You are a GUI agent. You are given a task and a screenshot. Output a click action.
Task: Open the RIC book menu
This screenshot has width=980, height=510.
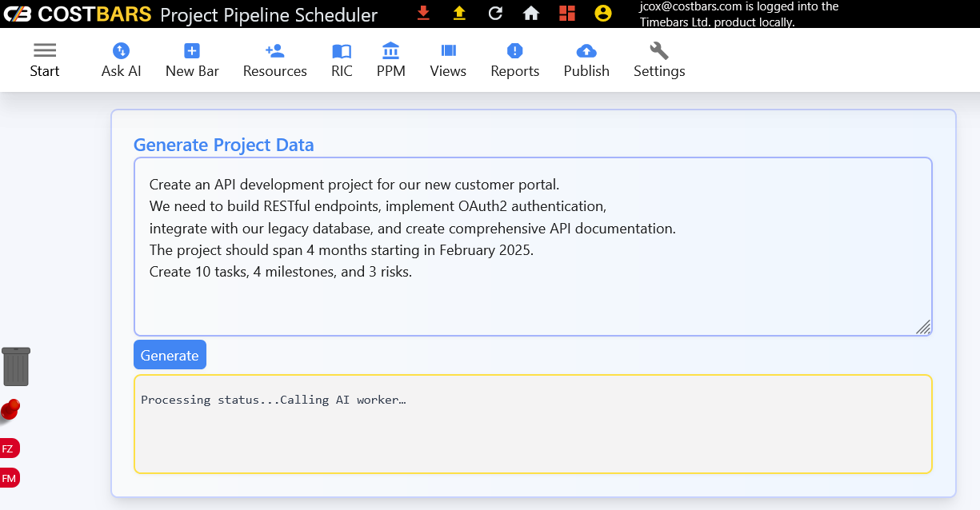[x=342, y=60]
